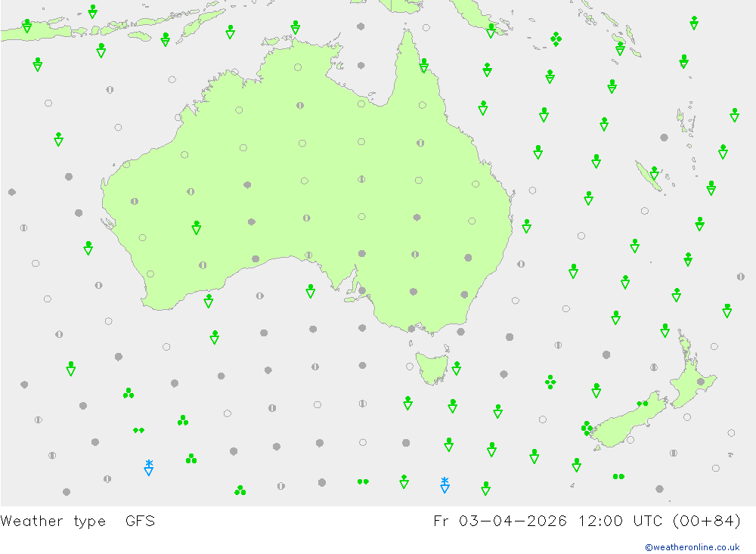Click the "GFS" model label
The width and height of the screenshot is (756, 554).
tap(141, 522)
